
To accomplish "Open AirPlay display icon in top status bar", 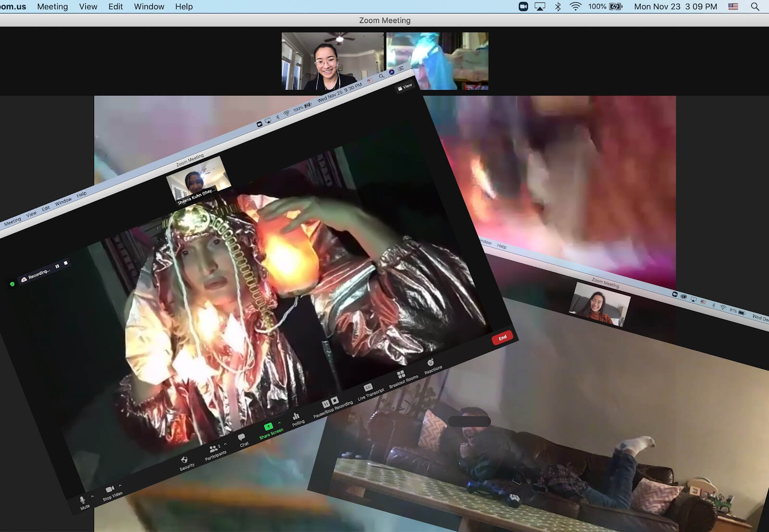I will [x=540, y=7].
